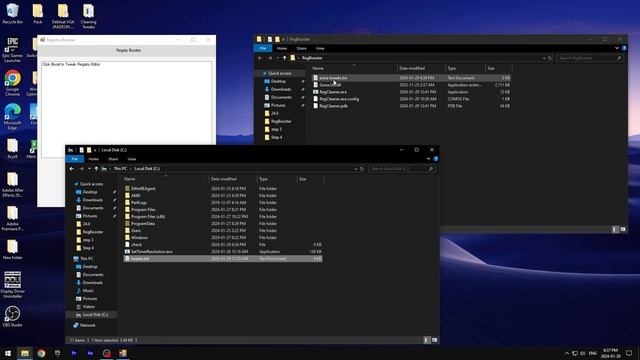Select the New folder desktop icon
Screen dimensions: 640x360
point(12,249)
